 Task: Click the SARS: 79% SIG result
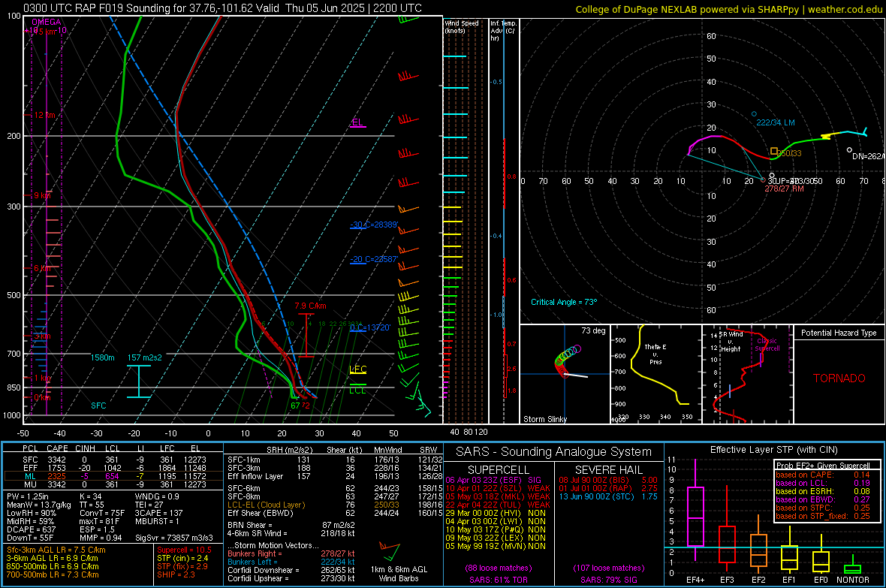608,580
